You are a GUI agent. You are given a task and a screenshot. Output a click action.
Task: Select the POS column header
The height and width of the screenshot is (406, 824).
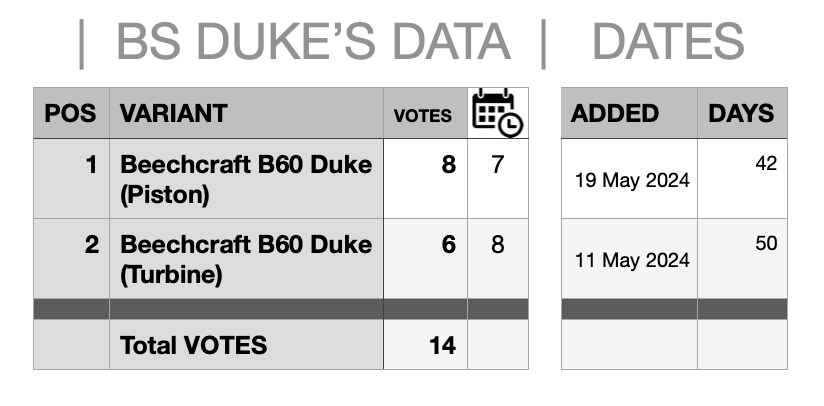point(71,113)
